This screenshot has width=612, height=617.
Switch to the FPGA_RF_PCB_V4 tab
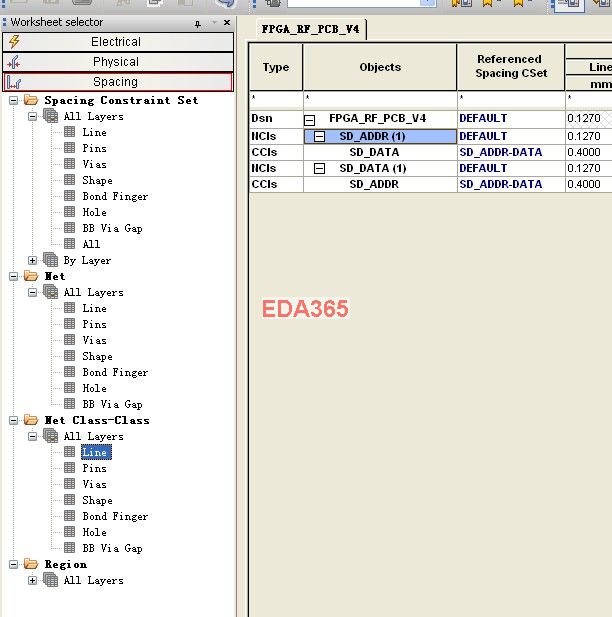pyautogui.click(x=311, y=29)
